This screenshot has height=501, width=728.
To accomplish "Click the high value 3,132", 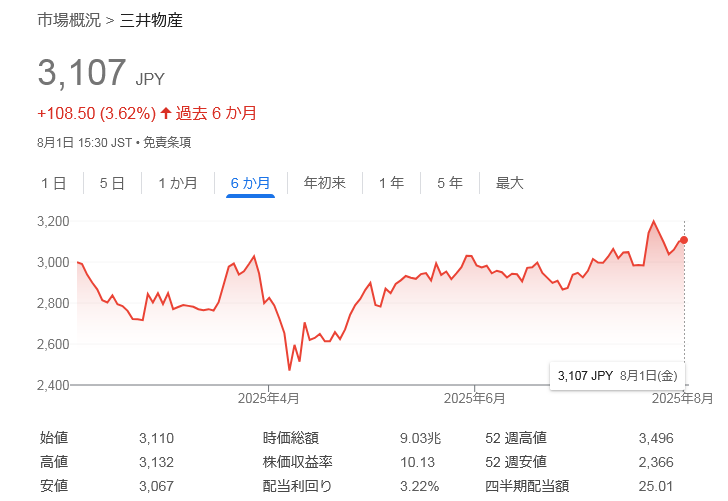I will coord(156,462).
